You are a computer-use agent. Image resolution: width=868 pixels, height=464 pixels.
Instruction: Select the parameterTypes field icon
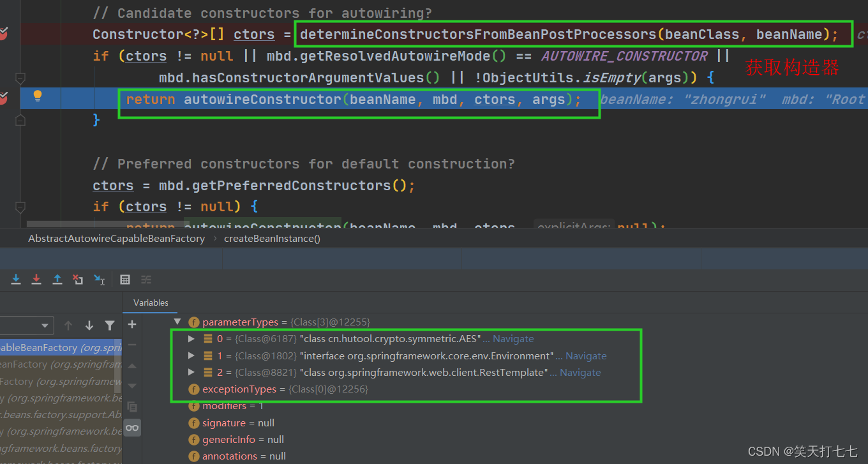(194, 322)
